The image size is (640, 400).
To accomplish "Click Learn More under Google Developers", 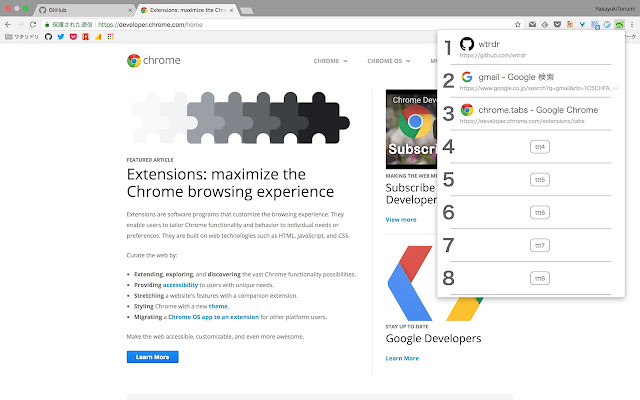I will pos(402,358).
